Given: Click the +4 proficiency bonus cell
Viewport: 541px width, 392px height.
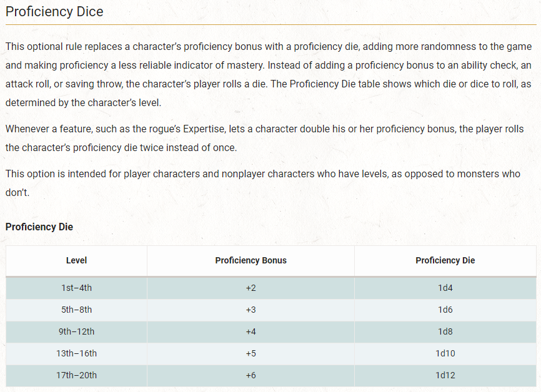Looking at the screenshot, I should coord(251,331).
